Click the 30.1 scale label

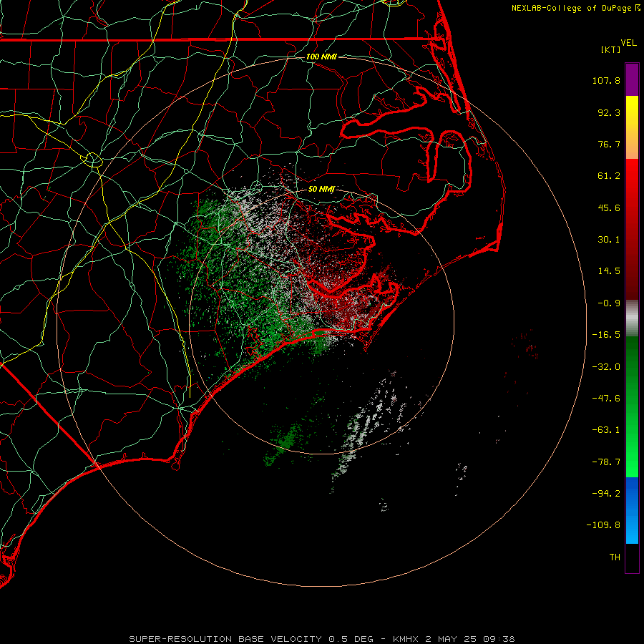click(609, 240)
